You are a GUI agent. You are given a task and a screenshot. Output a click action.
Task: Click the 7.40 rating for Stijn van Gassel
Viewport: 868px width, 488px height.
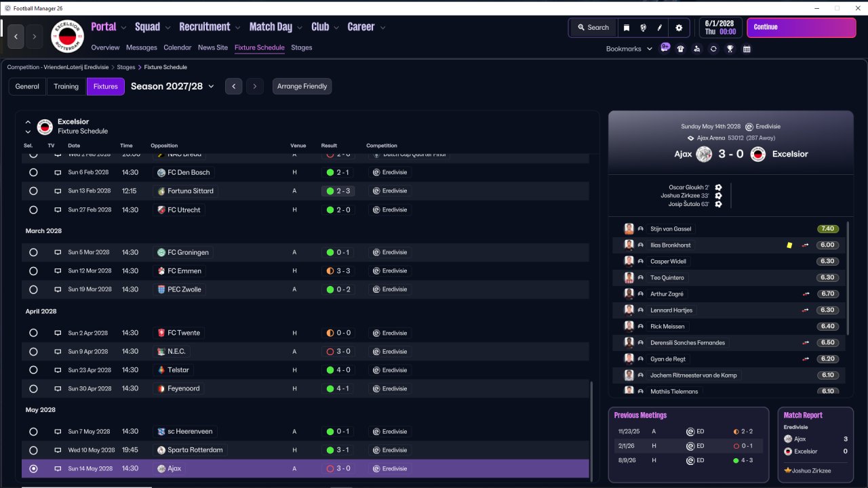point(828,229)
